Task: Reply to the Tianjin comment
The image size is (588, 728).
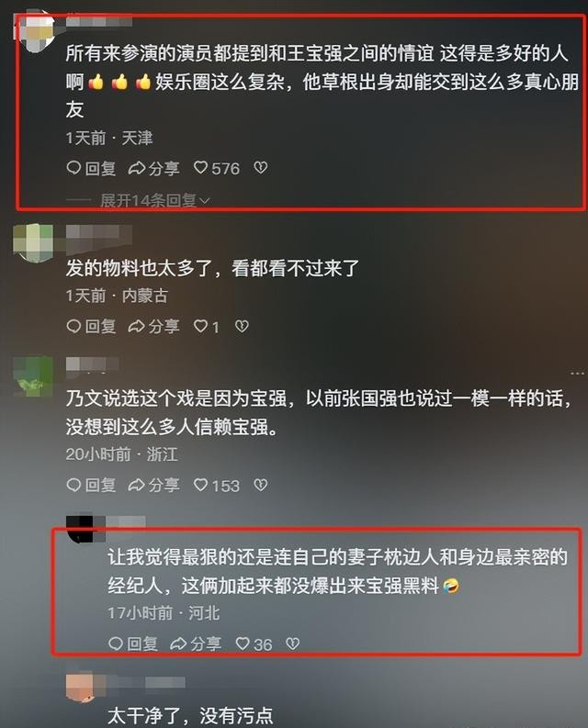Action: click(91, 168)
